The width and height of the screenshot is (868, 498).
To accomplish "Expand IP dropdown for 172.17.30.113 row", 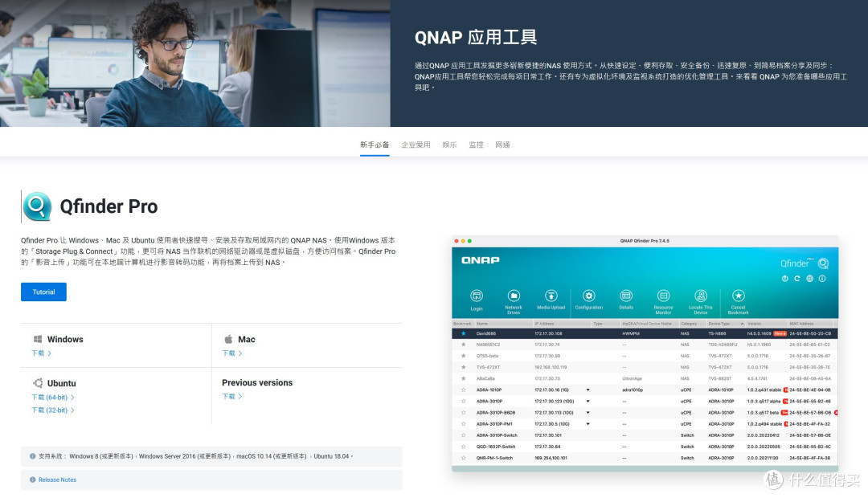I will tap(588, 413).
